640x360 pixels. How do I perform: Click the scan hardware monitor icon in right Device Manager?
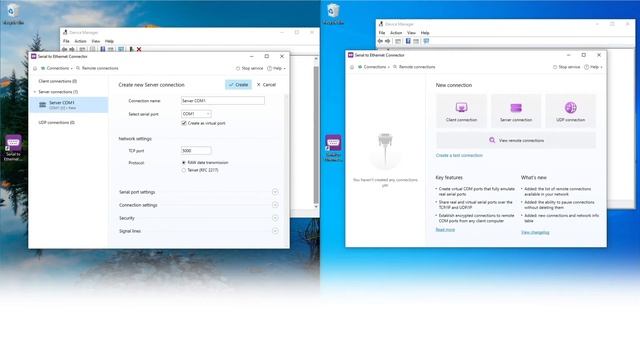click(x=426, y=41)
